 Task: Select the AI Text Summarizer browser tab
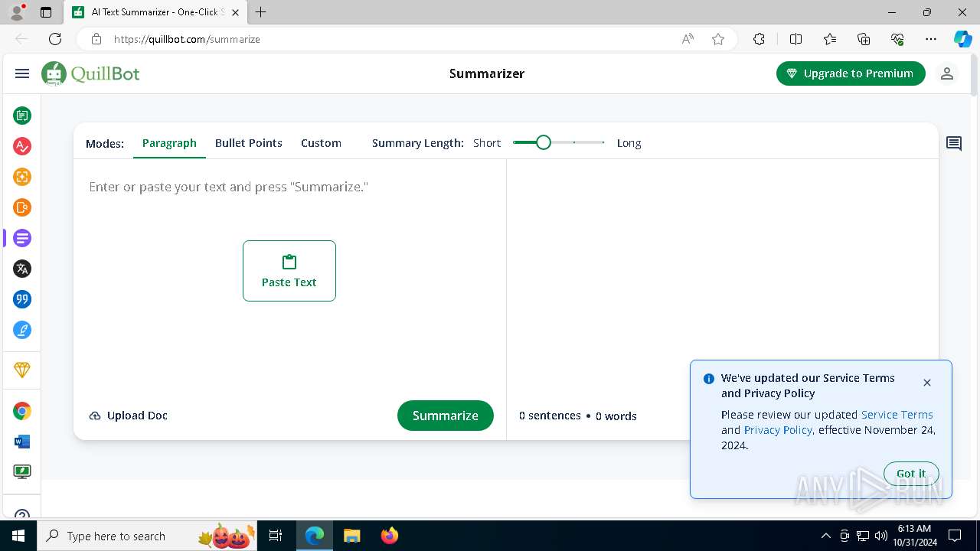click(x=155, y=12)
